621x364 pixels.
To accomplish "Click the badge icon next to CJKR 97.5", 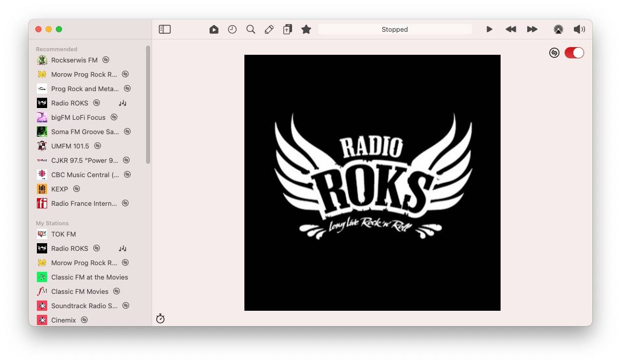I will [127, 160].
